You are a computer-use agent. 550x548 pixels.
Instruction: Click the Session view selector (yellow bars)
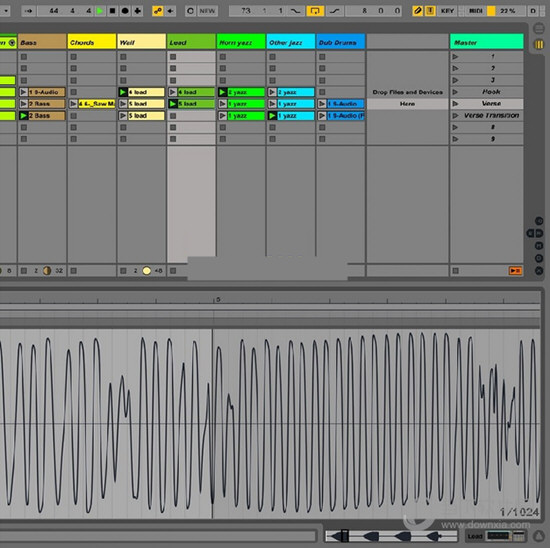click(x=539, y=44)
